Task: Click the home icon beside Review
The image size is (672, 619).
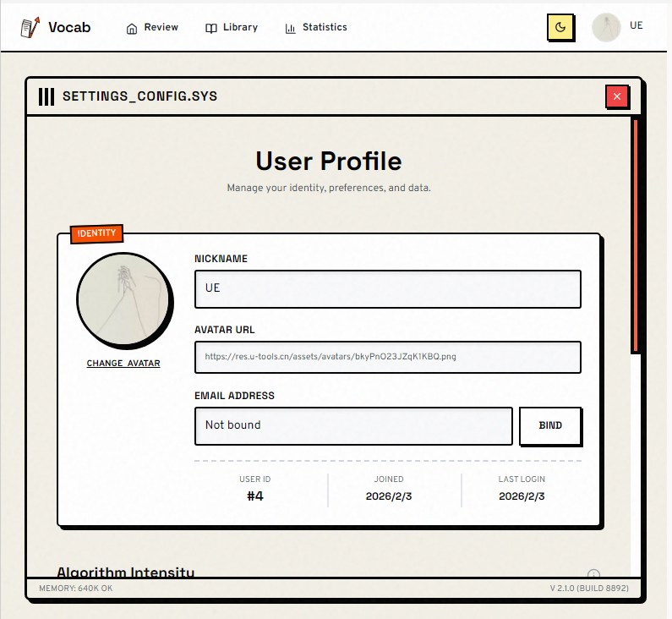Action: click(x=132, y=28)
